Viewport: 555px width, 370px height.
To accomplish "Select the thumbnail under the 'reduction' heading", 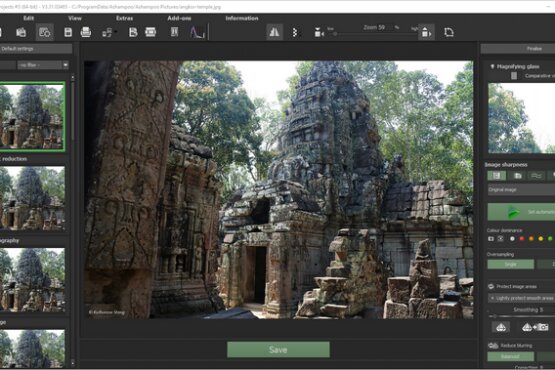I will click(x=33, y=199).
